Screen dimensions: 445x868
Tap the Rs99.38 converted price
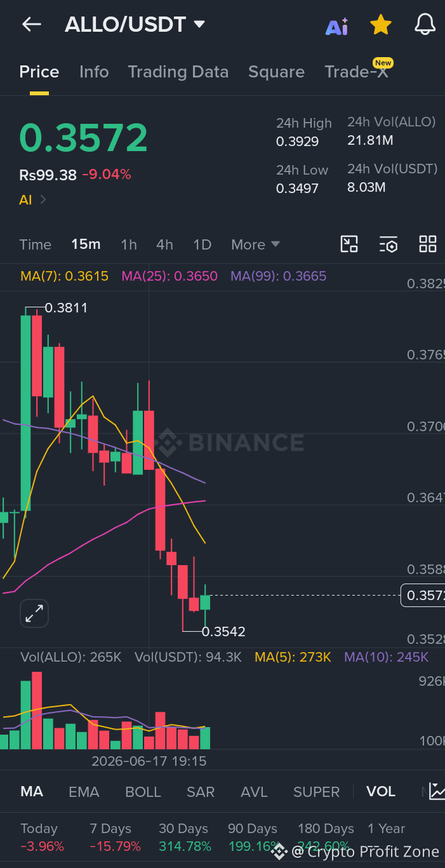pos(48,175)
